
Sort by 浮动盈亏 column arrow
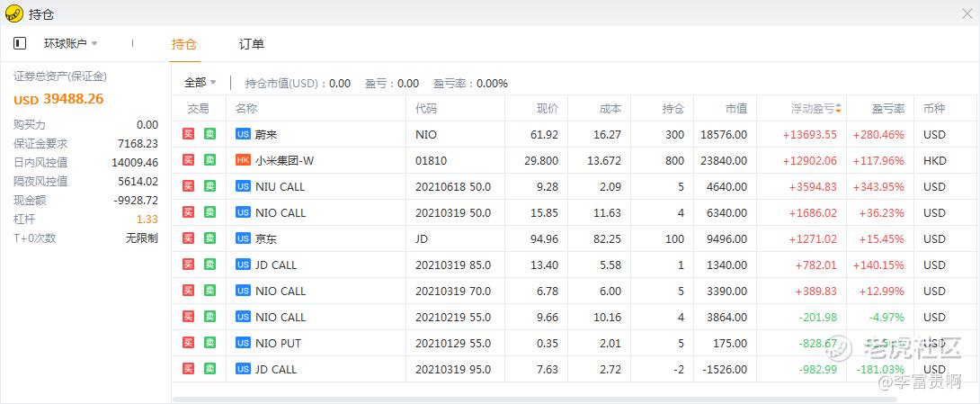tap(838, 108)
